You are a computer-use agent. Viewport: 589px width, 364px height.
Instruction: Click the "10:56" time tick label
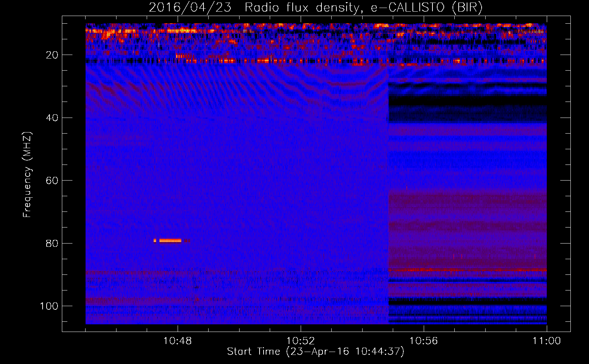[424, 341]
